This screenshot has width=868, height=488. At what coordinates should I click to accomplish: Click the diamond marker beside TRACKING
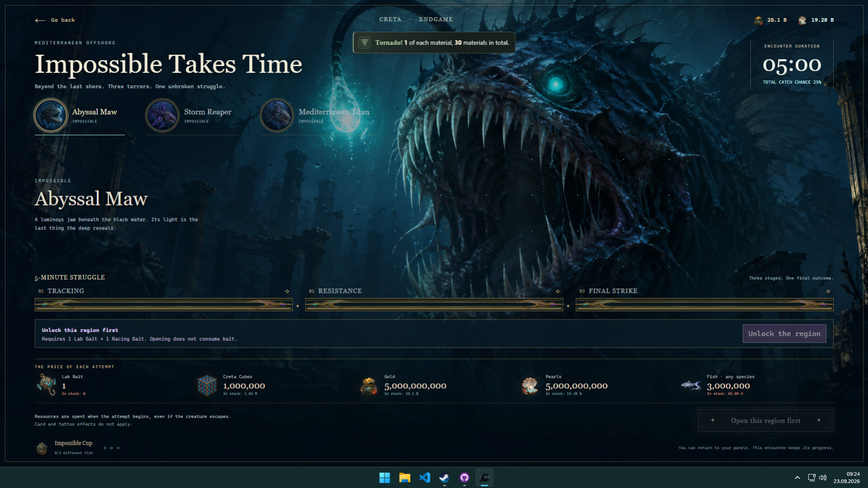click(287, 291)
